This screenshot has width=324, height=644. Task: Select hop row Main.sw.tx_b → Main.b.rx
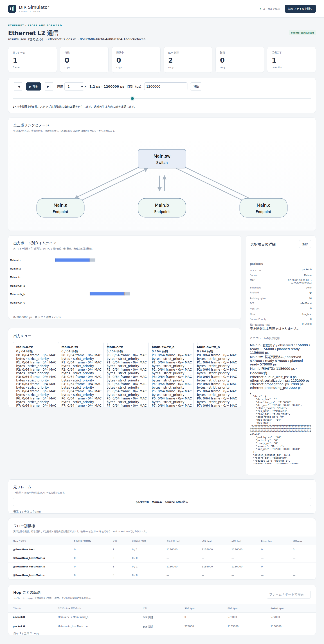(162, 626)
